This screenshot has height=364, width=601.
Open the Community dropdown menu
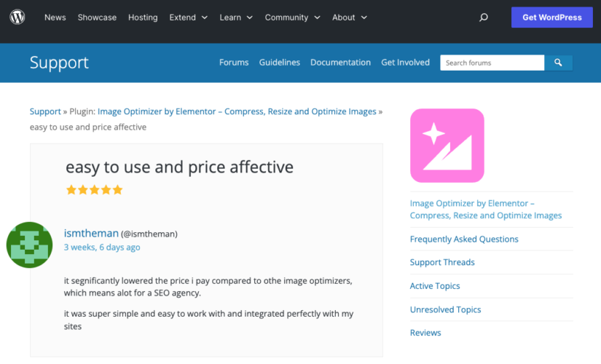(x=292, y=17)
